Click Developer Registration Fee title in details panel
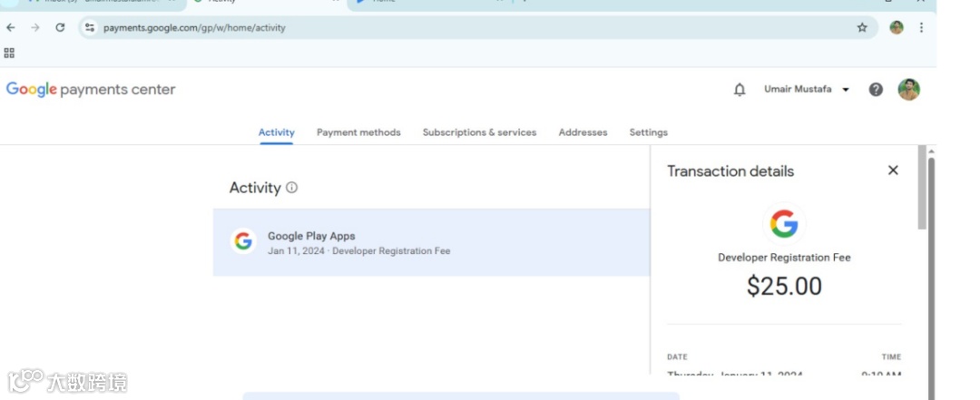The height and width of the screenshot is (400, 980). point(784,258)
